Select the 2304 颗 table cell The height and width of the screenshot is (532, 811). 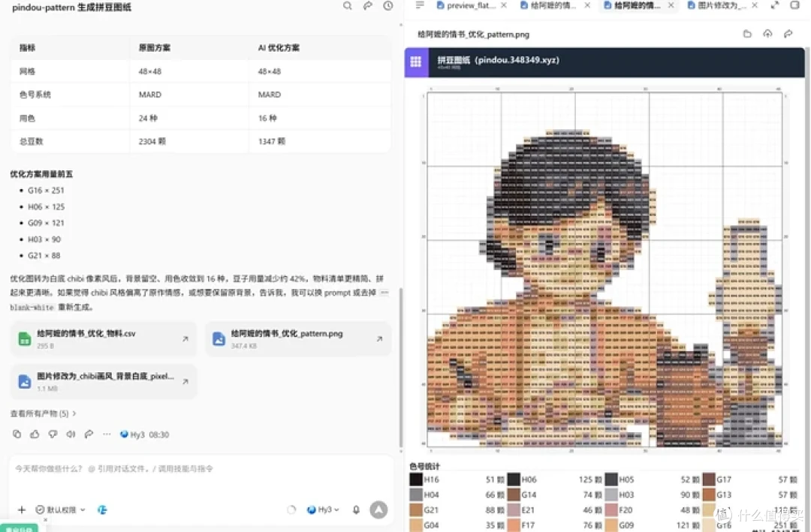coord(152,141)
